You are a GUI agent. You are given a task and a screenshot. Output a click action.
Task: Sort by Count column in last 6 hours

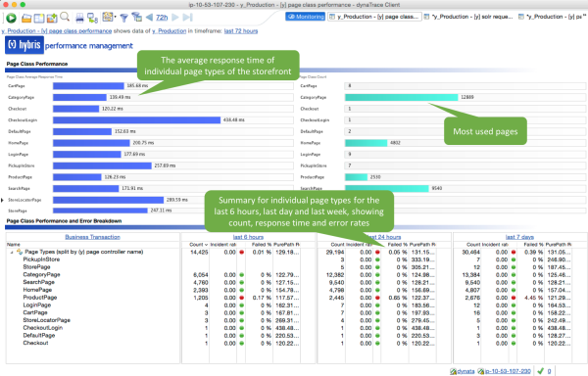click(197, 245)
